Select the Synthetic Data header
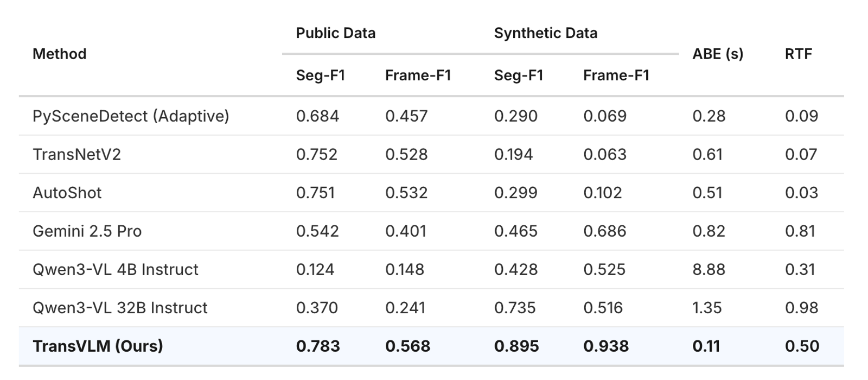Image resolution: width=868 pixels, height=380 pixels. pos(545,33)
